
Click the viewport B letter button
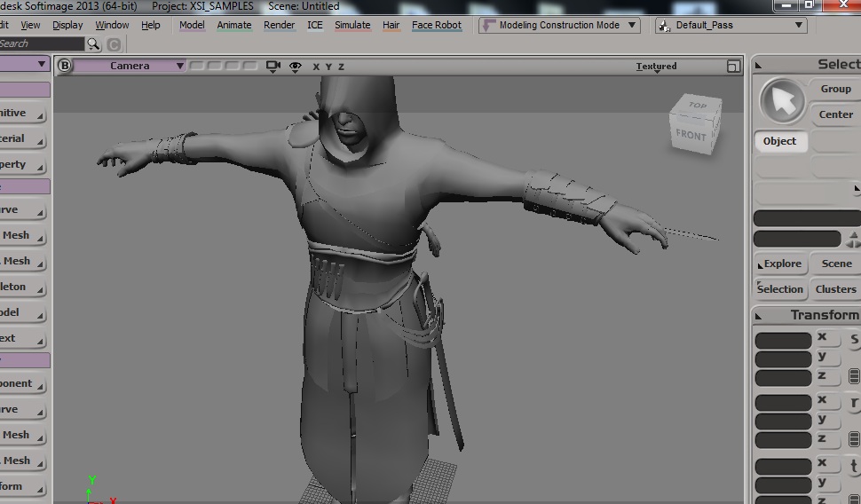64,66
